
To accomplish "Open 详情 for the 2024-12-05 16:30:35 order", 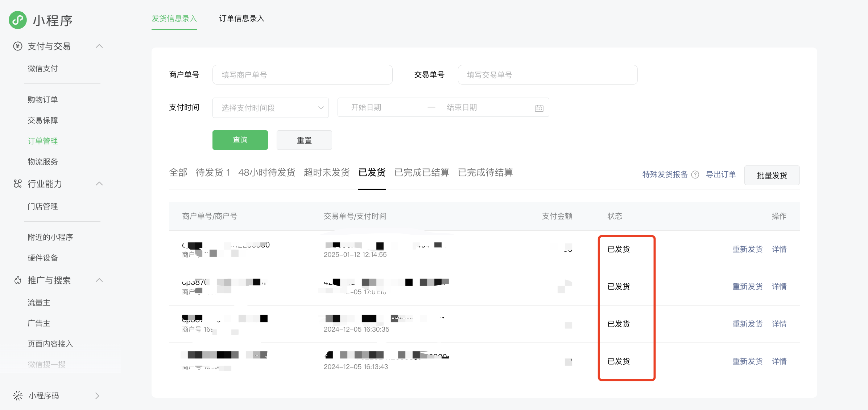I will pos(779,324).
